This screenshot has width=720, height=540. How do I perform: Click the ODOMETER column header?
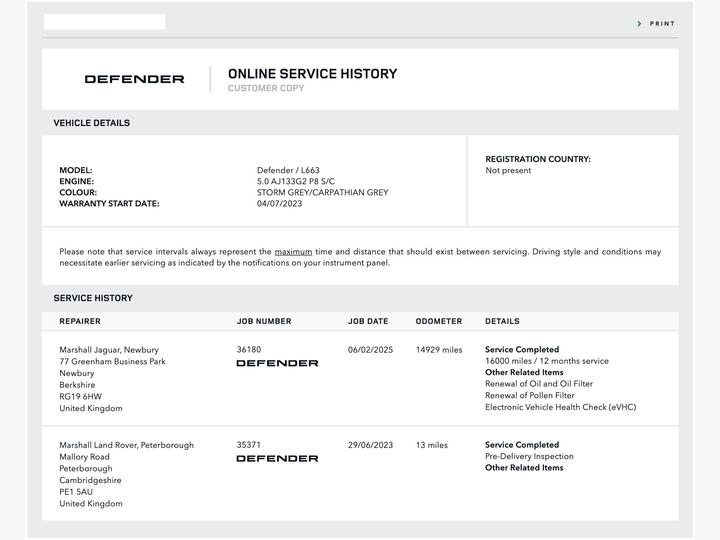(439, 321)
